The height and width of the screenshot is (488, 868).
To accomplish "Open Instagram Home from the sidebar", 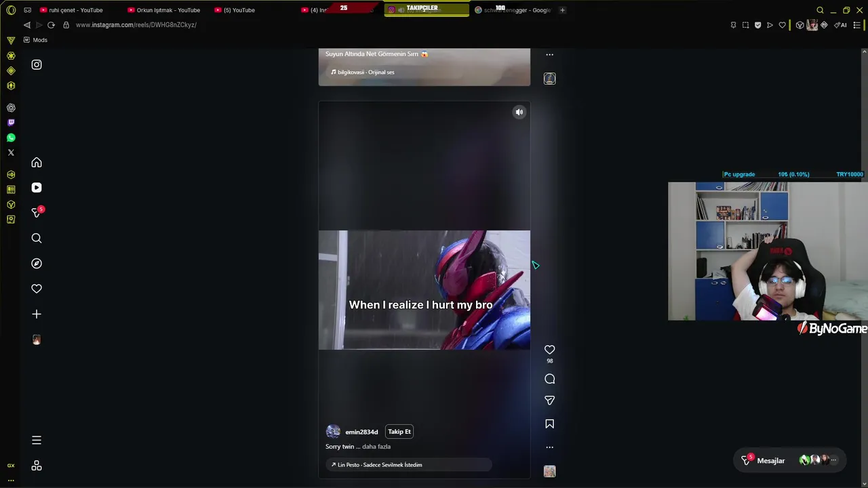I will [37, 163].
